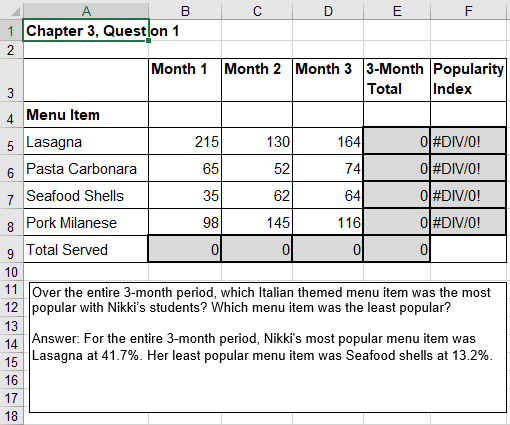Click Seafood Shells Month 2 value 62
The height and width of the screenshot is (425, 510).
click(x=257, y=195)
